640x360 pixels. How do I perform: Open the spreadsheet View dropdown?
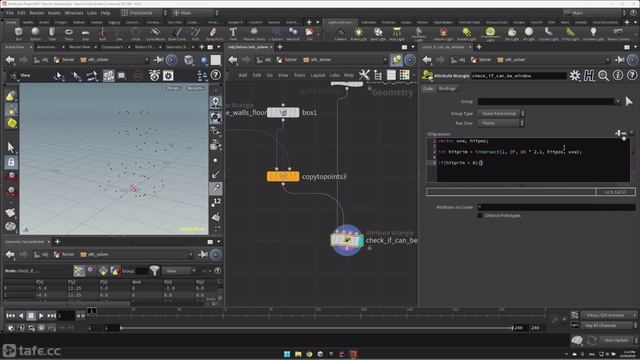point(179,271)
